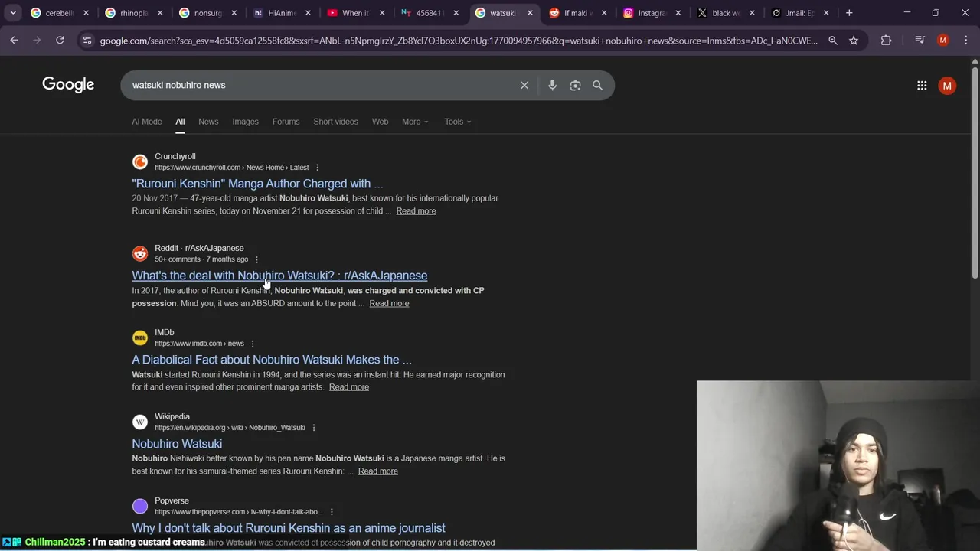Open more options for Reddit result
The width and height of the screenshot is (980, 551).
pyautogui.click(x=256, y=259)
